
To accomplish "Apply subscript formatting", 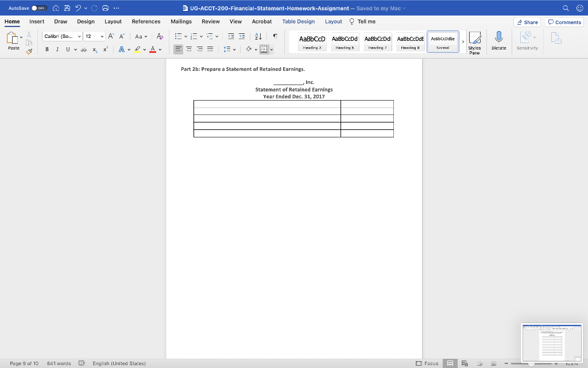I will (95, 49).
